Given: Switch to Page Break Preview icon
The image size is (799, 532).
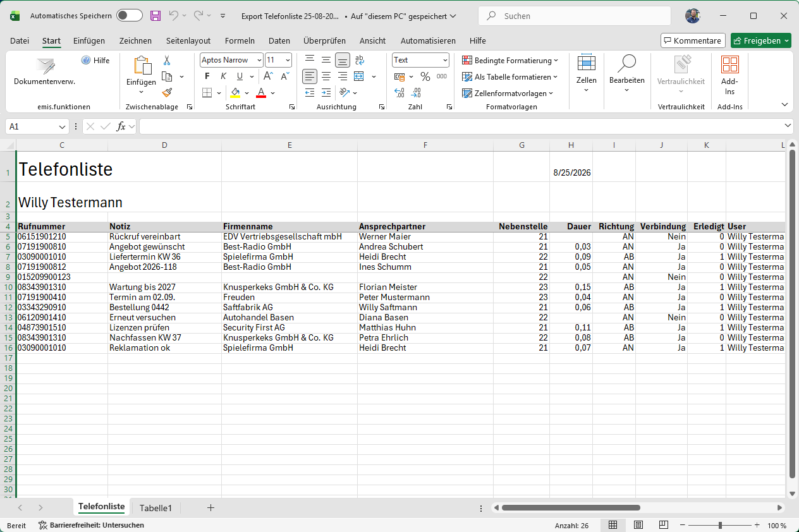Looking at the screenshot, I should (663, 525).
